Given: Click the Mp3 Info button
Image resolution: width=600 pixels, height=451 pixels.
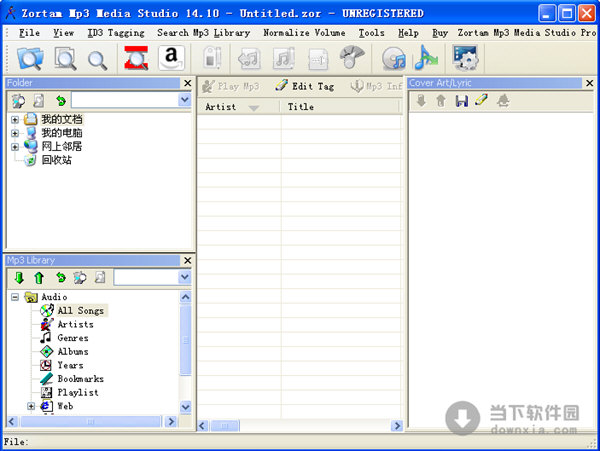Looking at the screenshot, I should [377, 86].
